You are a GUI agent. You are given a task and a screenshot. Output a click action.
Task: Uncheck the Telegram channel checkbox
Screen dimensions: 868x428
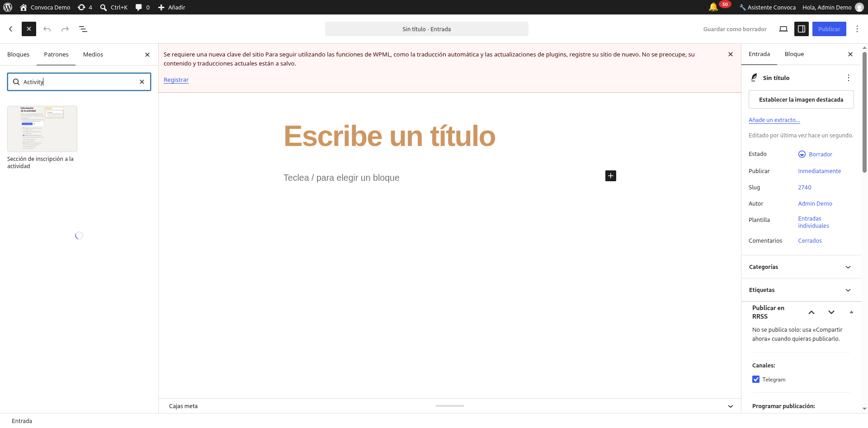pos(756,379)
